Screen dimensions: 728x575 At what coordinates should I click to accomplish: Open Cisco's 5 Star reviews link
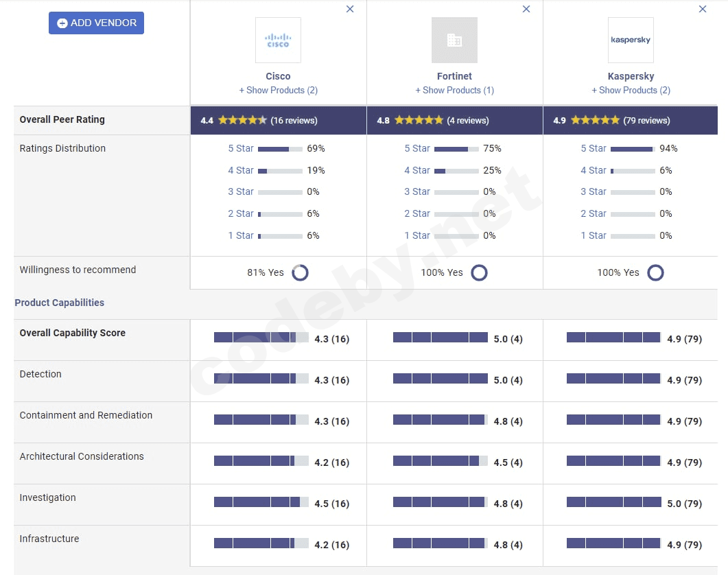click(241, 148)
